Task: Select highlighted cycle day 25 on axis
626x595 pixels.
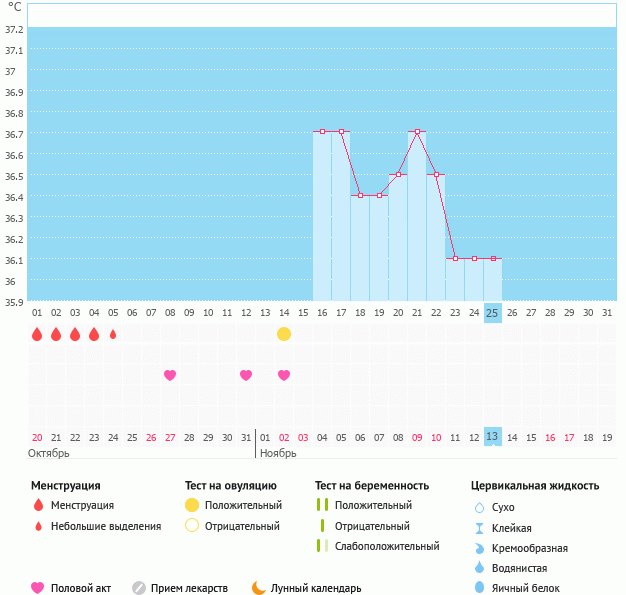Action: point(492,313)
